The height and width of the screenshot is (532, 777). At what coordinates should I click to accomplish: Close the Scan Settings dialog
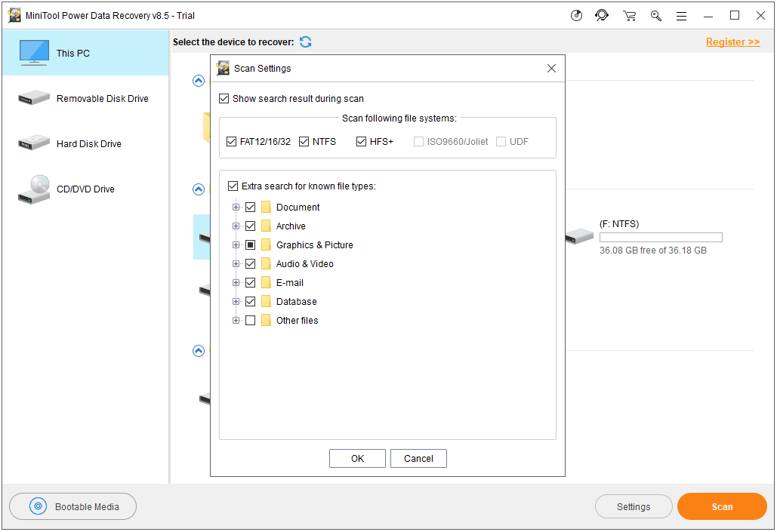(551, 69)
